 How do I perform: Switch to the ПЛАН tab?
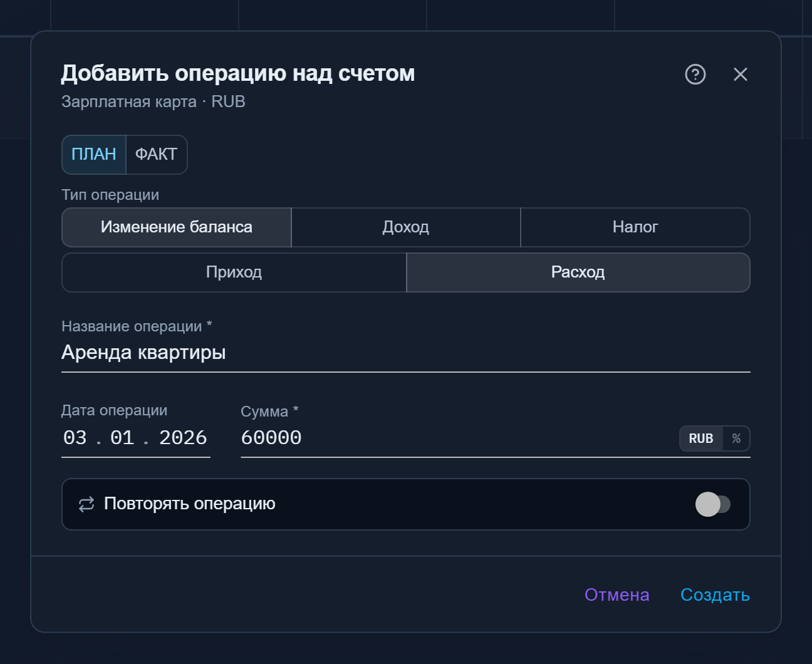tap(94, 154)
